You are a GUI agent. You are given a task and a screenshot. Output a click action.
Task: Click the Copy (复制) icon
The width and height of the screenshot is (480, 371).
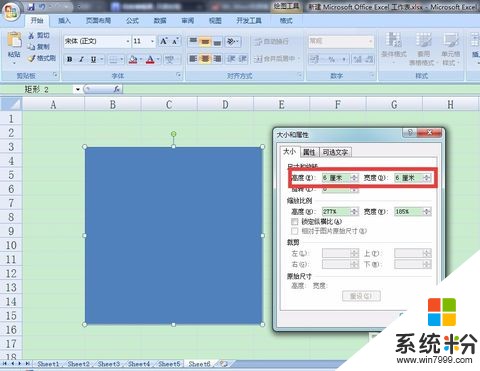point(32,47)
